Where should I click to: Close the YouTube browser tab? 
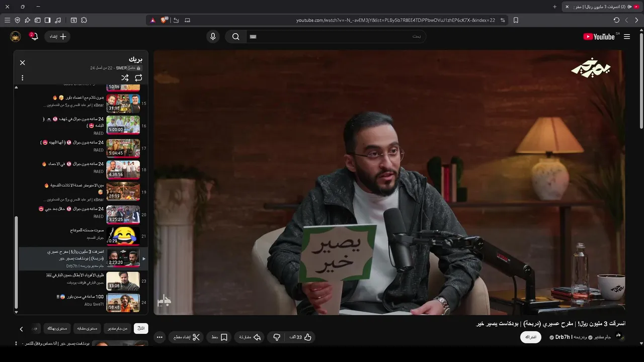(567, 7)
